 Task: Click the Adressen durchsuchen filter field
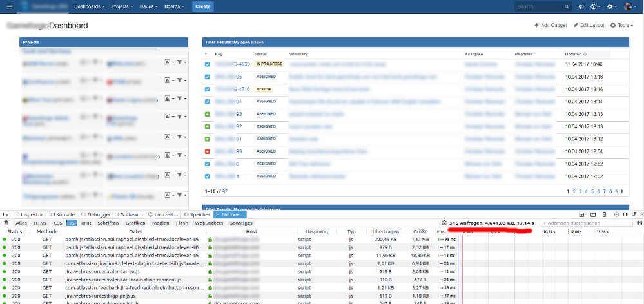tap(587, 223)
